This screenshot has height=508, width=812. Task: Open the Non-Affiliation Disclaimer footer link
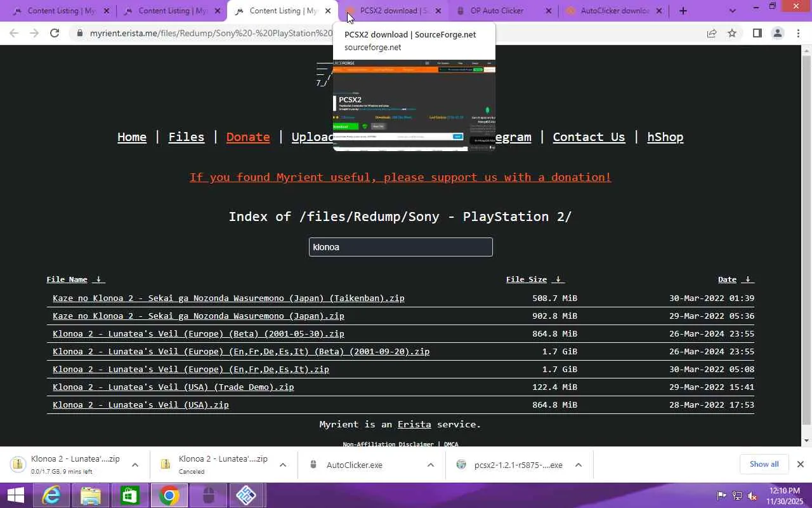(x=388, y=444)
